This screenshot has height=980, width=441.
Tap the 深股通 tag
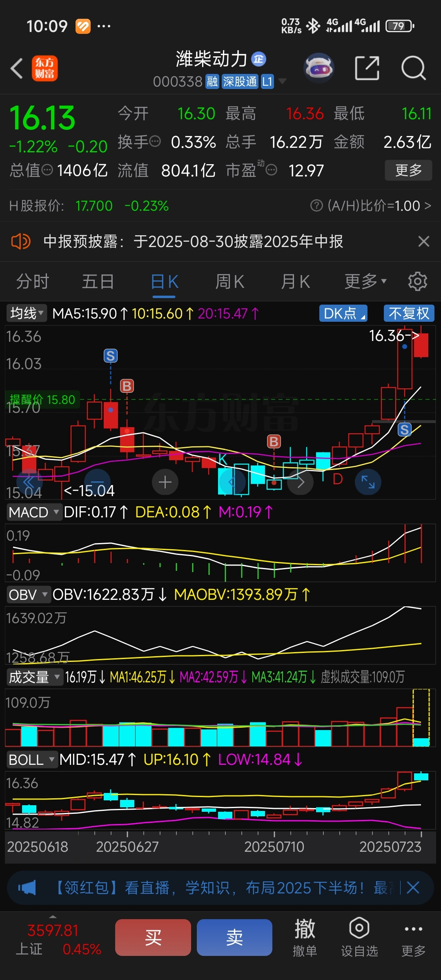pos(240,82)
